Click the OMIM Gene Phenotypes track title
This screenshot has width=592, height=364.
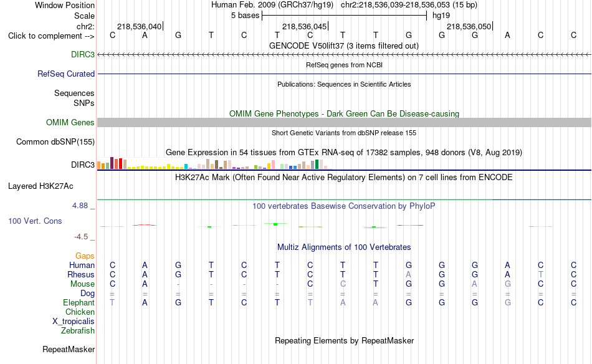click(344, 113)
